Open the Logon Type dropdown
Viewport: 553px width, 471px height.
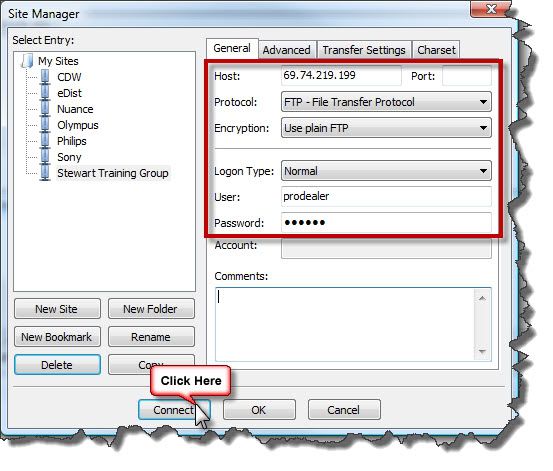point(386,171)
